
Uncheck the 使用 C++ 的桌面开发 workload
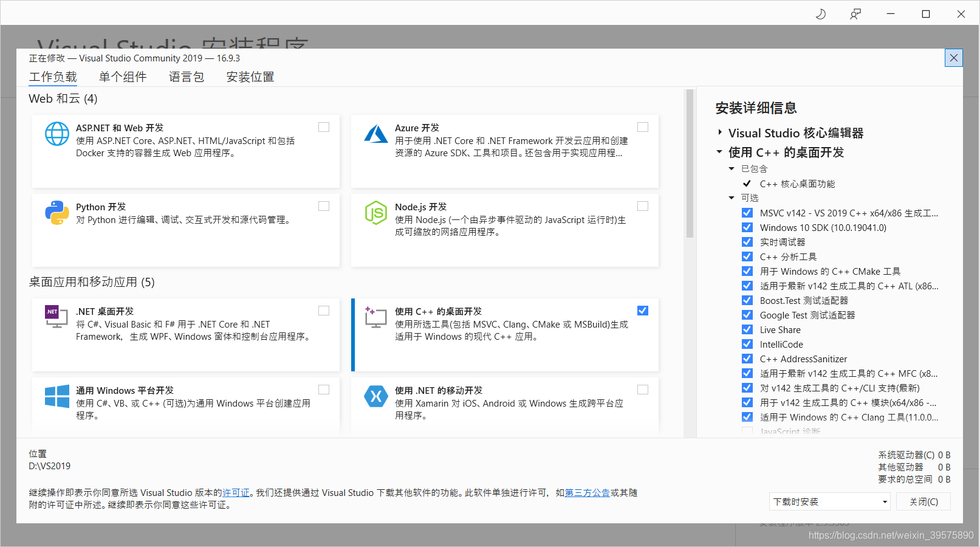click(x=643, y=311)
